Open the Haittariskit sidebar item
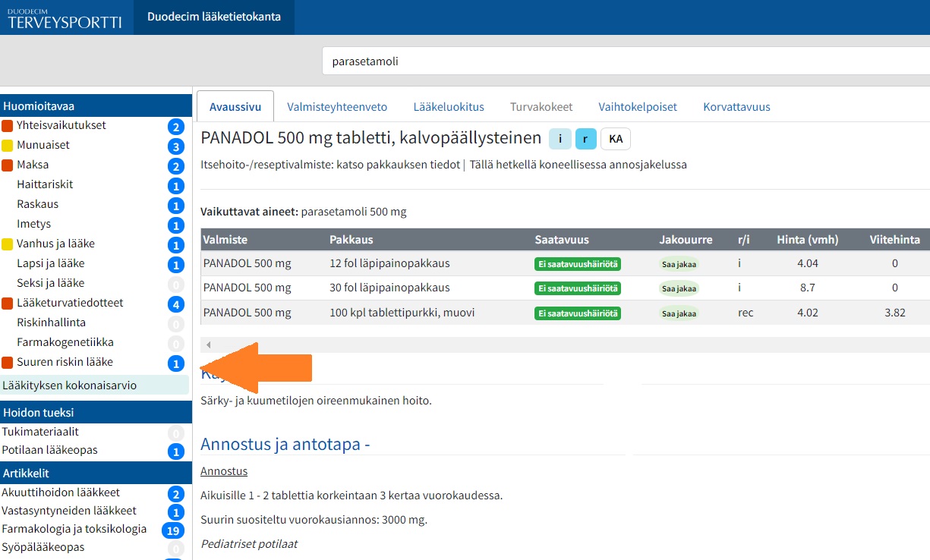The width and height of the screenshot is (930, 560). (45, 184)
